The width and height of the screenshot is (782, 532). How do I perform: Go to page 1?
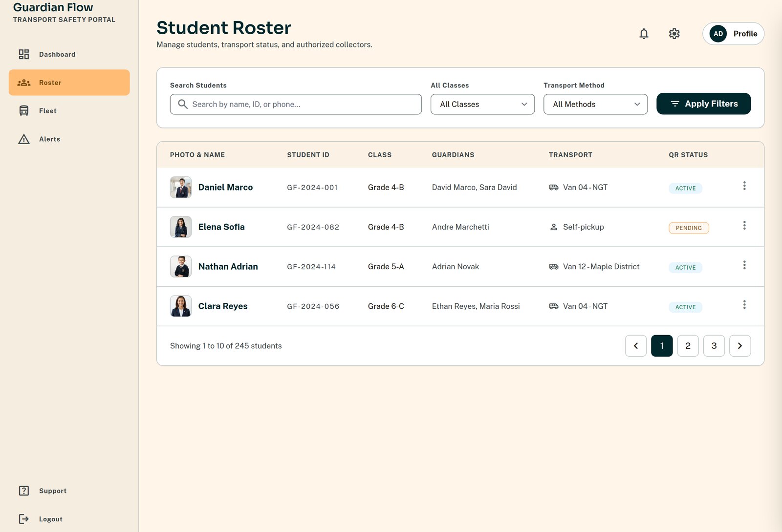coord(662,346)
